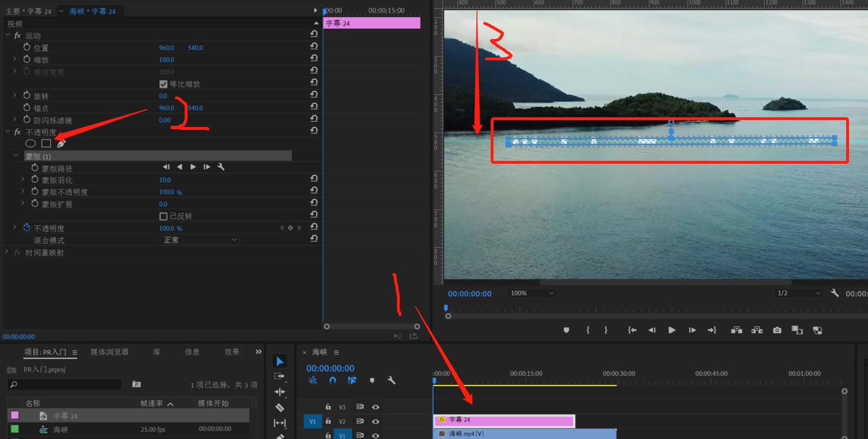Toggle Linked Selection in the timeline
Screen dimensions: 868x439
pos(352,380)
